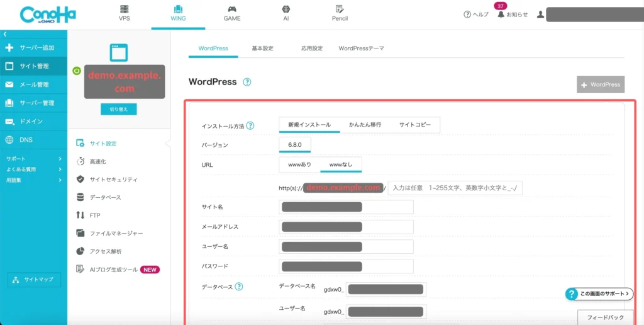Select the wwwあり URL option
The image size is (644, 325).
299,164
